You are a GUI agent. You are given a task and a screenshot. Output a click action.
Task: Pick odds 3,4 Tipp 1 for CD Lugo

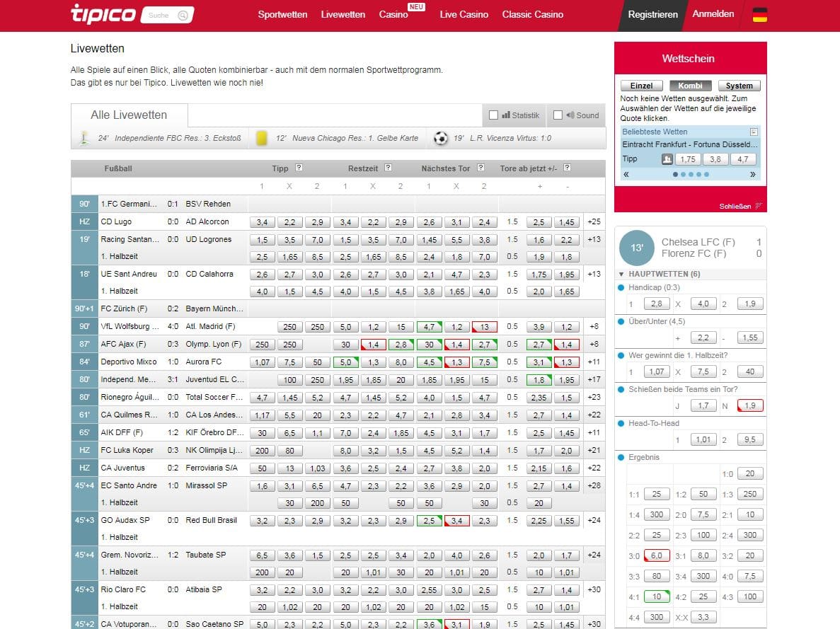pyautogui.click(x=262, y=222)
